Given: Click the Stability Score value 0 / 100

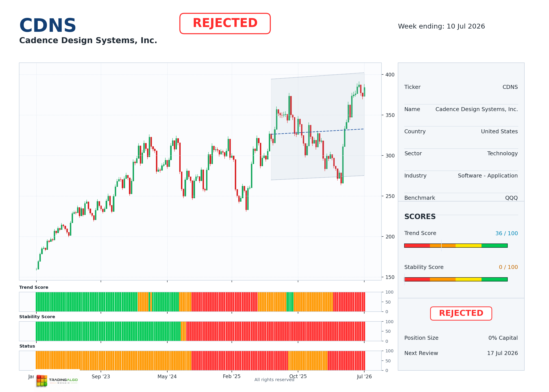Looking at the screenshot, I should click(x=508, y=267).
